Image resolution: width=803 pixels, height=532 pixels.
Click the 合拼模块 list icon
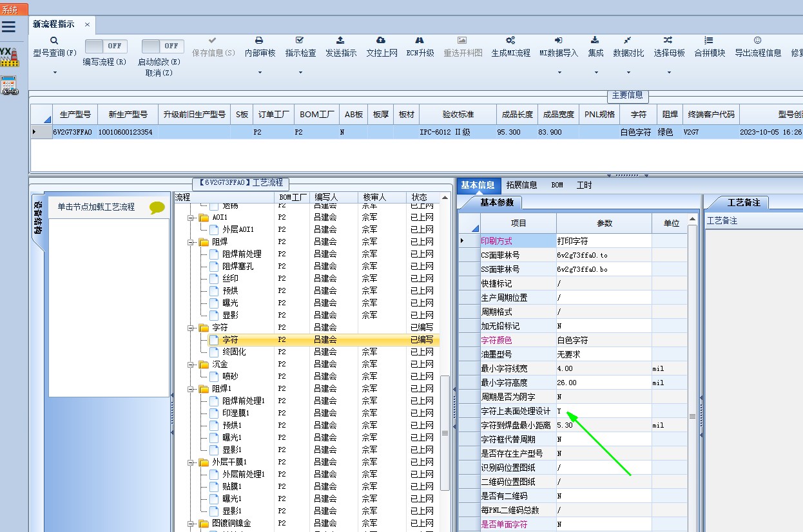coord(709,40)
